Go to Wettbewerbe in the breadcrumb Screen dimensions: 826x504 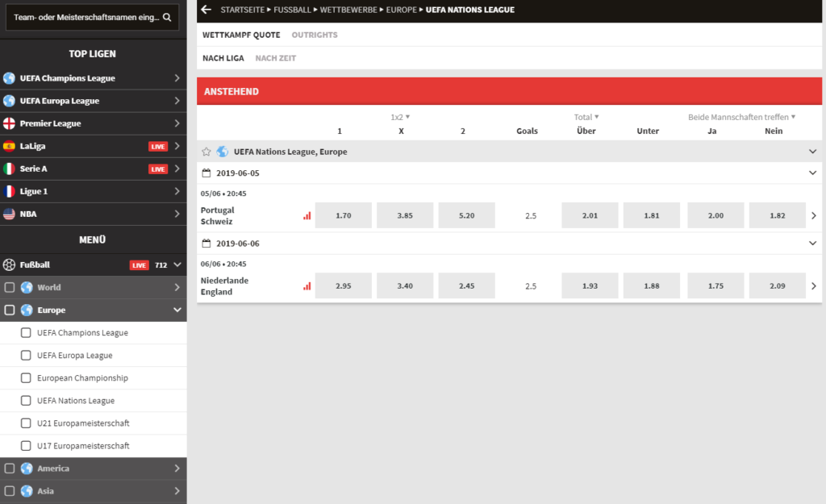[x=348, y=10]
